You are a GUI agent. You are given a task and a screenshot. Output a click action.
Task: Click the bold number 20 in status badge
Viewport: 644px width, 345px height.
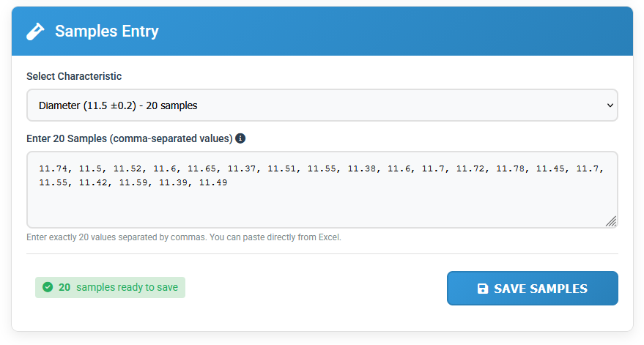tap(64, 287)
